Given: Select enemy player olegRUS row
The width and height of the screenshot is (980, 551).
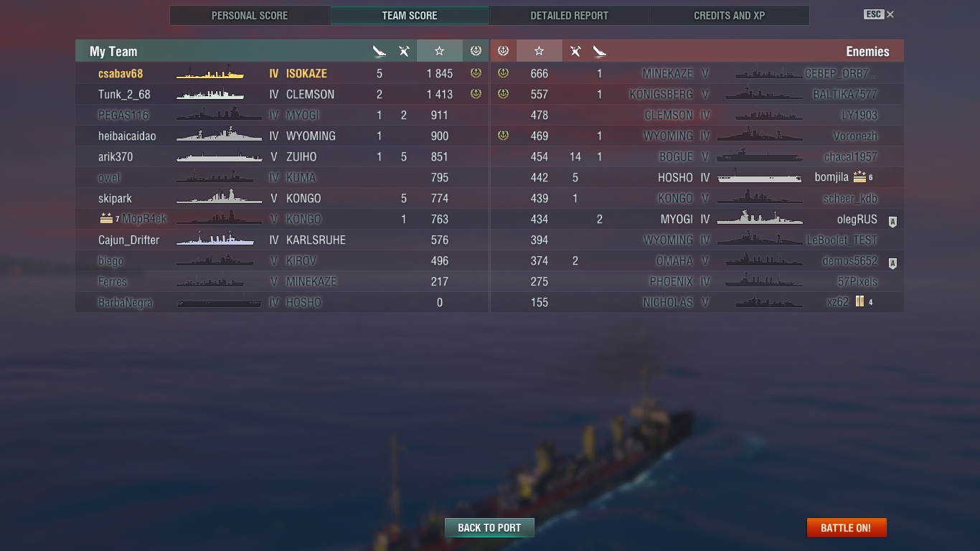Looking at the screenshot, I should 697,219.
